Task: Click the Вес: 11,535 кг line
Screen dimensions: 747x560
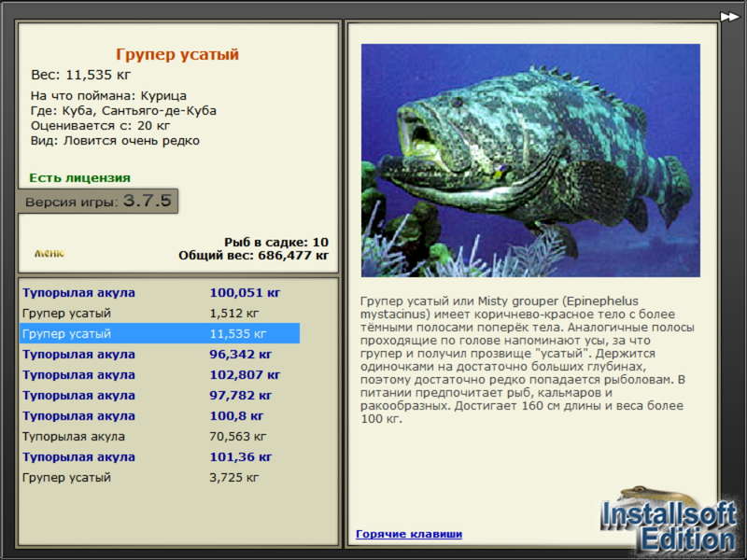Action: point(80,75)
